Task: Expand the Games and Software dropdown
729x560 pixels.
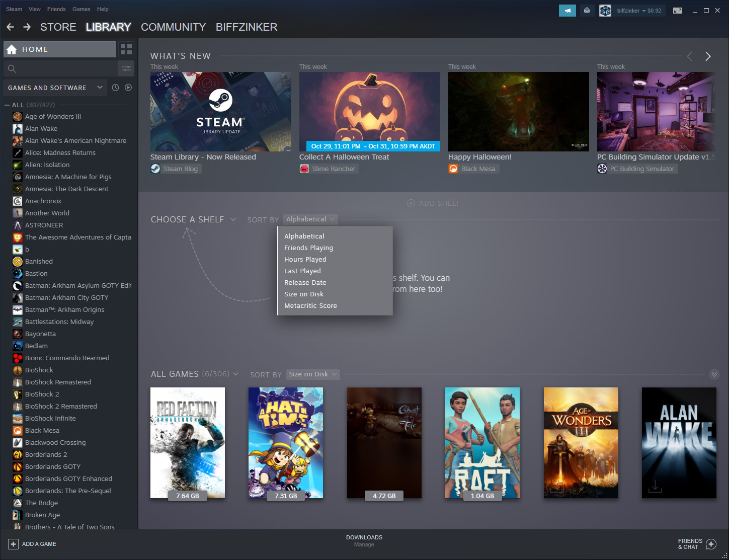Action: click(55, 88)
